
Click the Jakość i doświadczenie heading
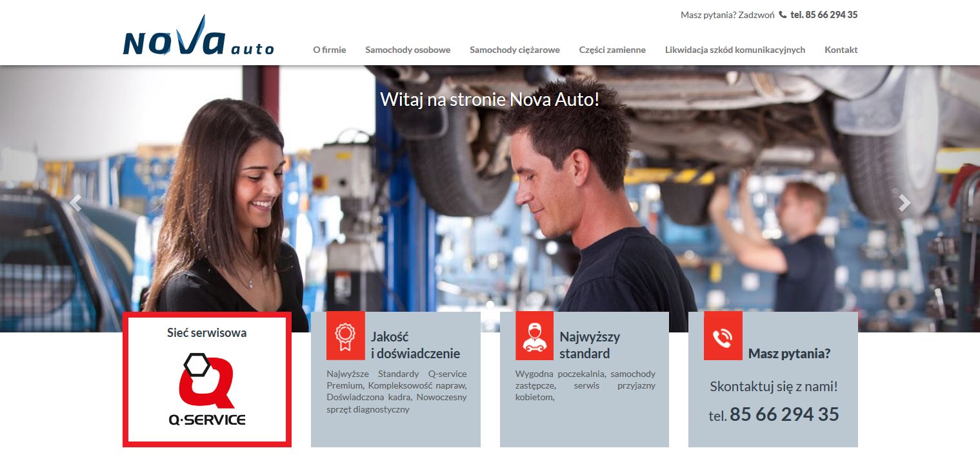point(415,345)
